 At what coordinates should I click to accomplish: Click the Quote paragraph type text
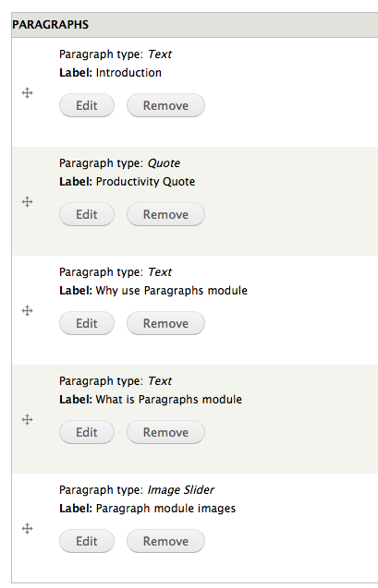(x=164, y=163)
